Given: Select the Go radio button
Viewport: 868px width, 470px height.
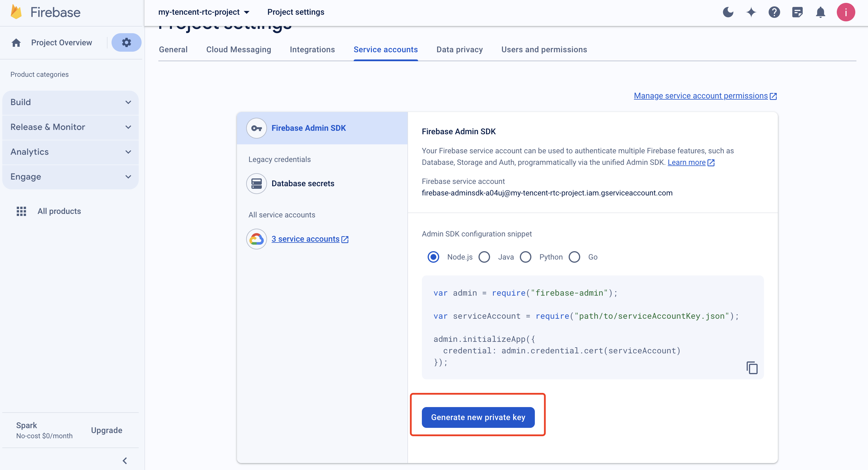Looking at the screenshot, I should tap(574, 257).
